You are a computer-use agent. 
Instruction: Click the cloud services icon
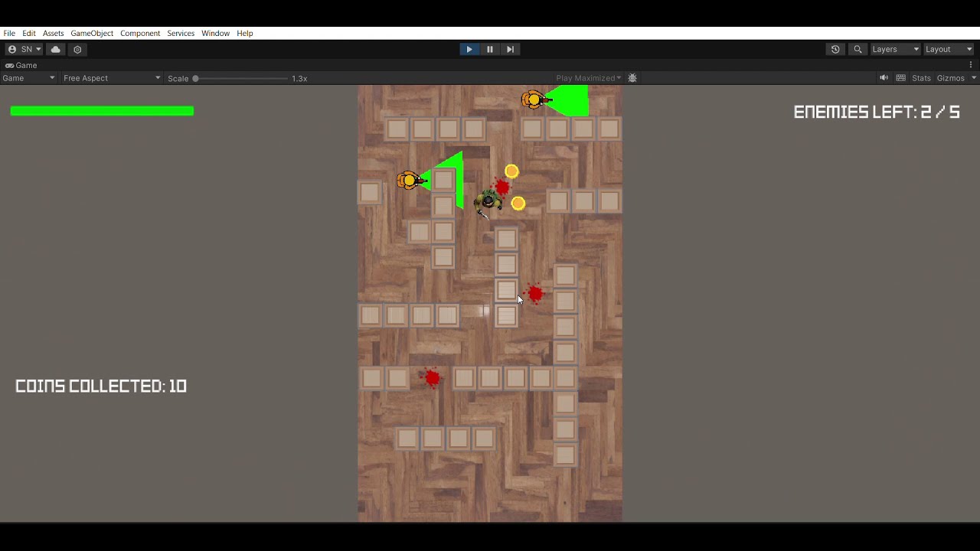(56, 49)
